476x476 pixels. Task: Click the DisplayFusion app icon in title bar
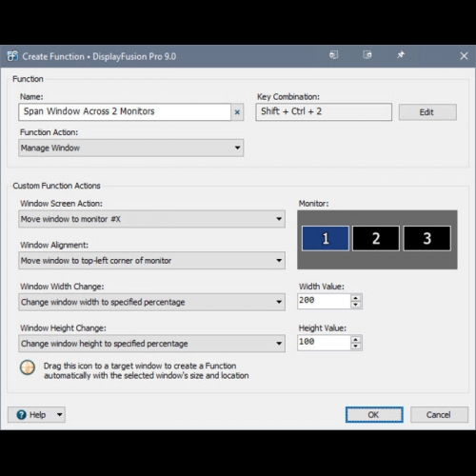(x=12, y=56)
